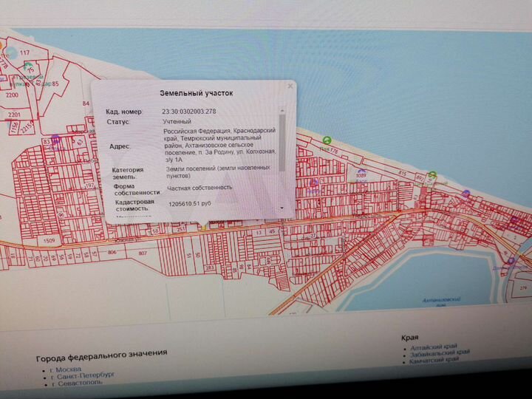Close the Земельный участок popup
The height and width of the screenshot is (399, 532).
coord(290,86)
